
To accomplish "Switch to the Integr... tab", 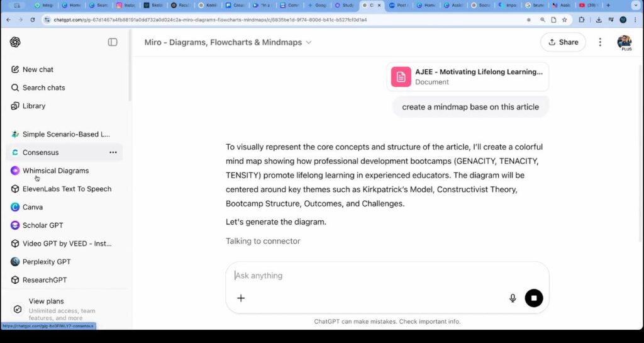I will click(43, 5).
